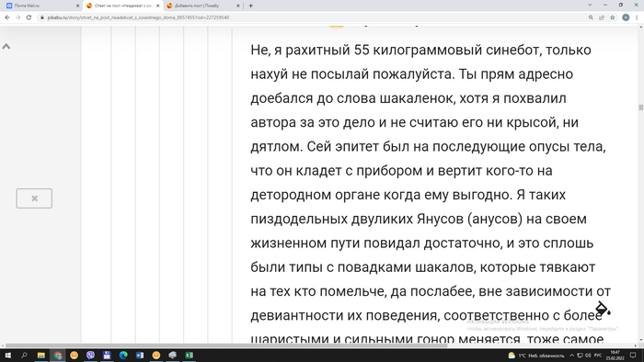Open the network status tray icon

pyautogui.click(x=580, y=356)
